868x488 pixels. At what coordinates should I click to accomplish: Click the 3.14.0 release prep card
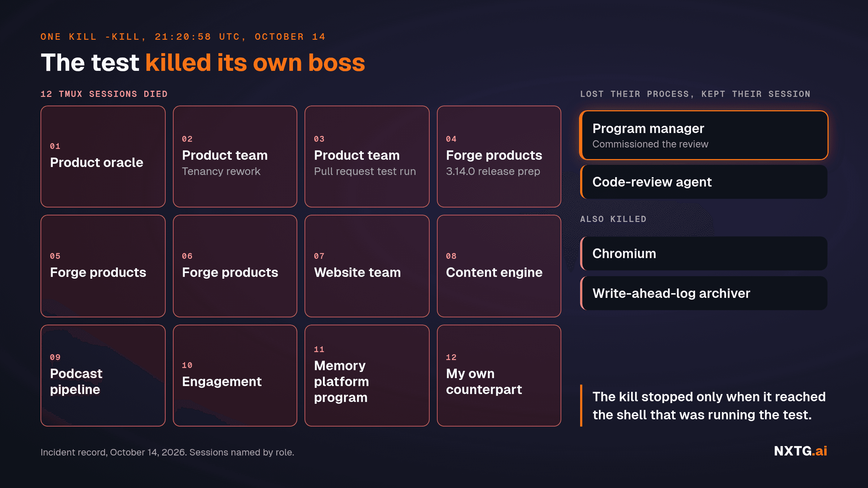point(499,157)
